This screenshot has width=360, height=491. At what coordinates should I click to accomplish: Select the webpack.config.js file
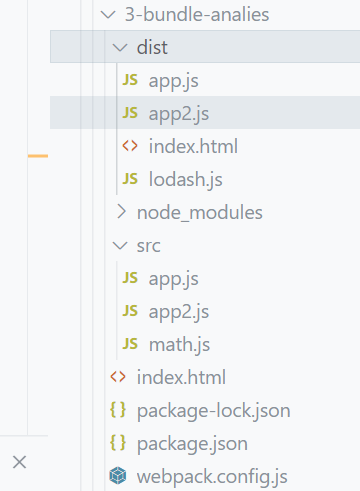tap(212, 477)
